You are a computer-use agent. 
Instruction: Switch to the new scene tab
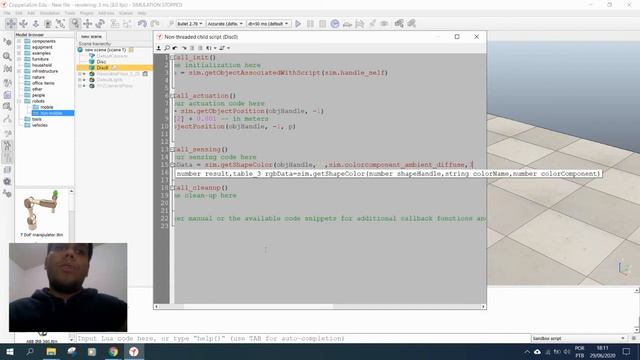pyautogui.click(x=91, y=36)
